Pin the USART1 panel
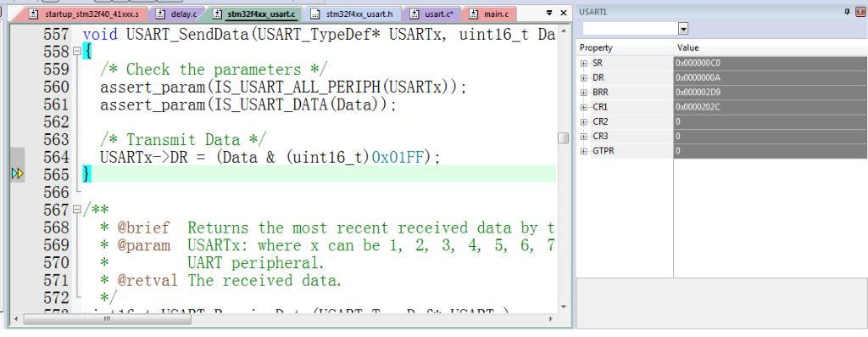The height and width of the screenshot is (337, 868). (847, 12)
